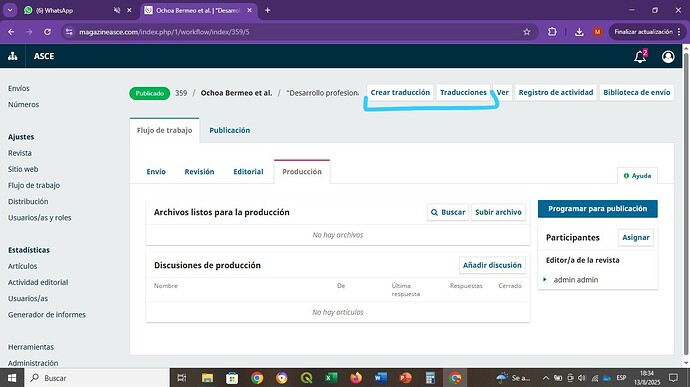Expand admin admin participant entry
This screenshot has height=387, width=690.
tap(545, 280)
